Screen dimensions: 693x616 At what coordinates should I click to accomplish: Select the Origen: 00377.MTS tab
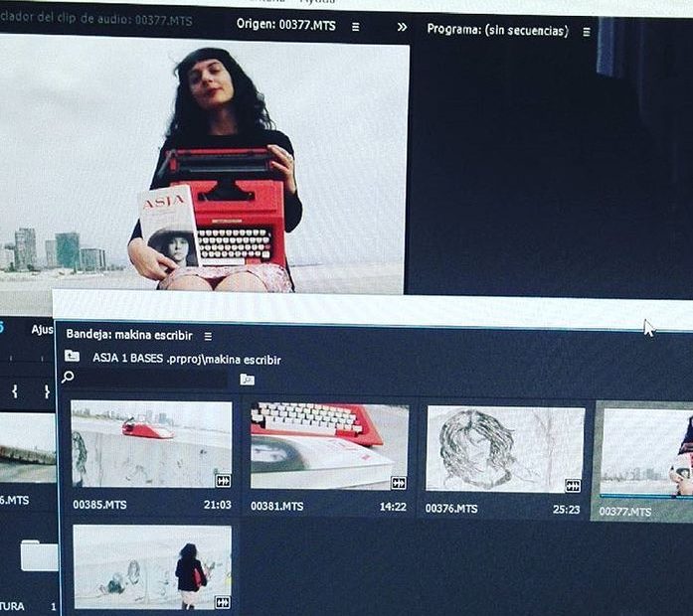pyautogui.click(x=286, y=25)
